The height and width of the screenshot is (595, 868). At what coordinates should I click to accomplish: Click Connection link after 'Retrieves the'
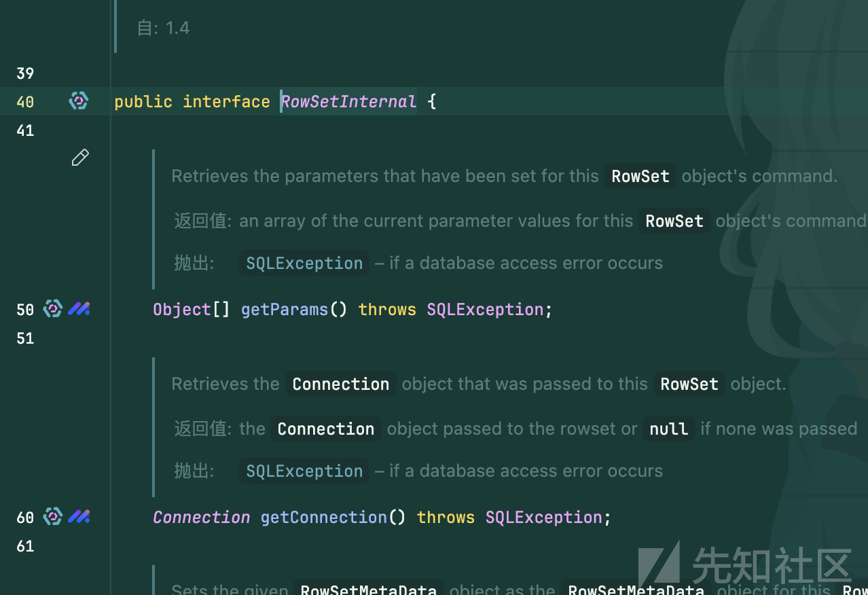click(x=340, y=384)
